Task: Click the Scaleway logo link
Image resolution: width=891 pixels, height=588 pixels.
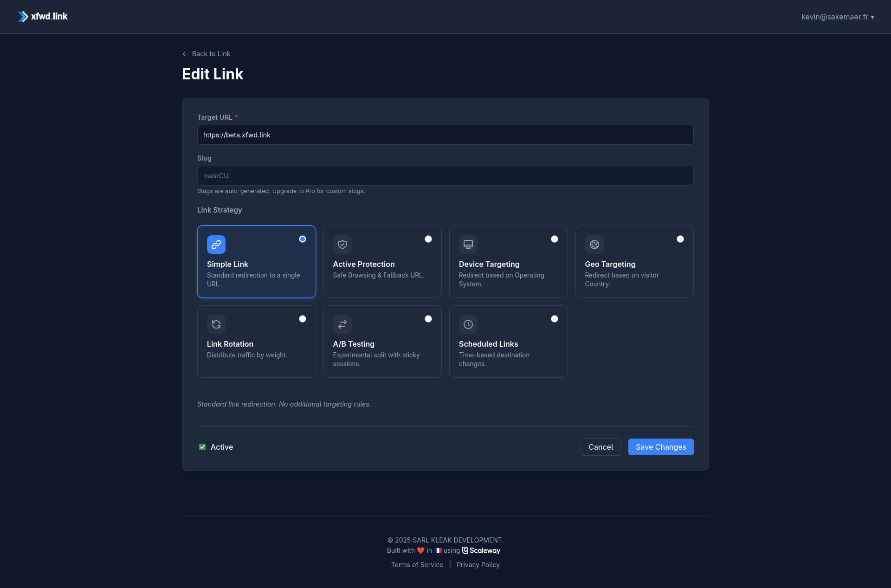Action: pos(481,550)
